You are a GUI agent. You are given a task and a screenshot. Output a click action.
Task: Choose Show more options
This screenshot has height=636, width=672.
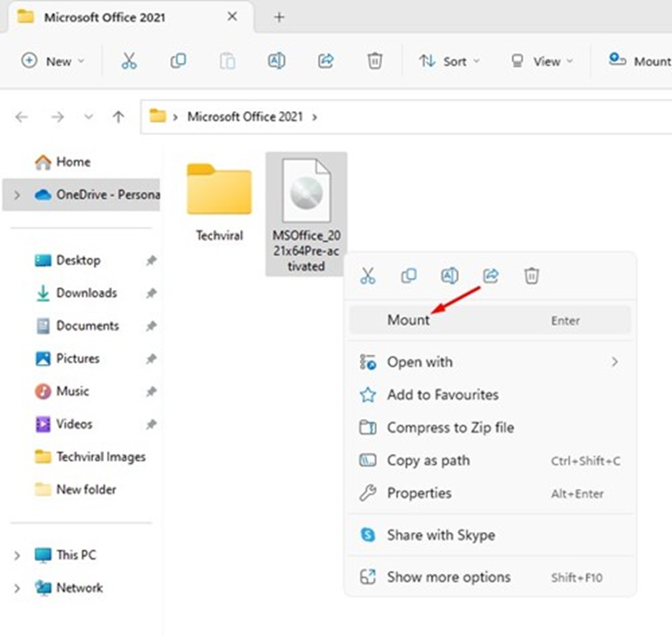[x=490, y=577]
